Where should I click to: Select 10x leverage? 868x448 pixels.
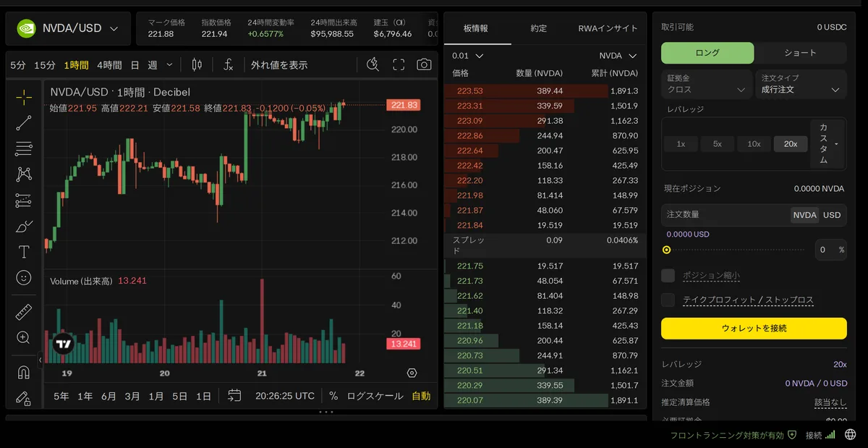754,144
